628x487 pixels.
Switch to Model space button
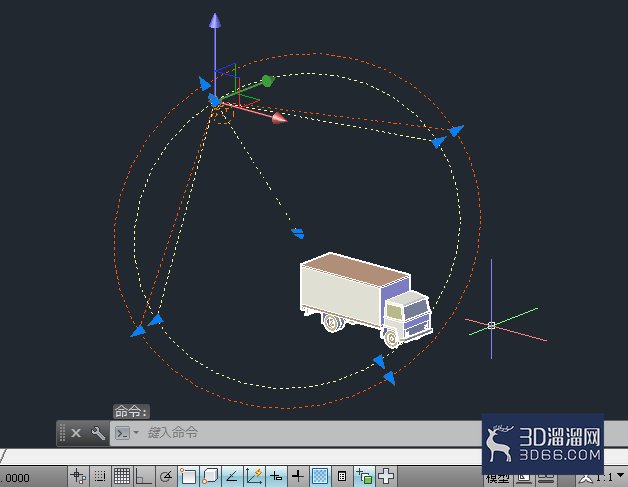497,479
